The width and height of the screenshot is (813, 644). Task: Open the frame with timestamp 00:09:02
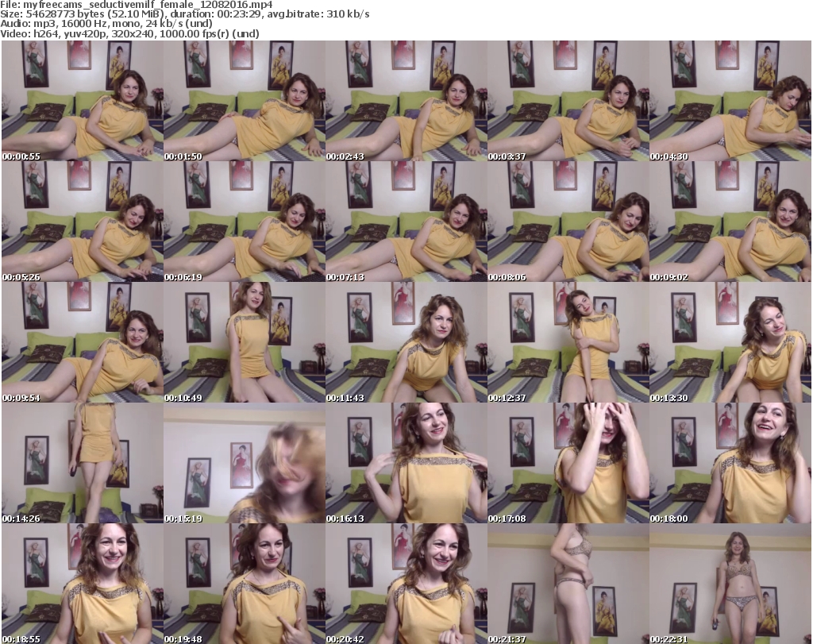pos(730,222)
